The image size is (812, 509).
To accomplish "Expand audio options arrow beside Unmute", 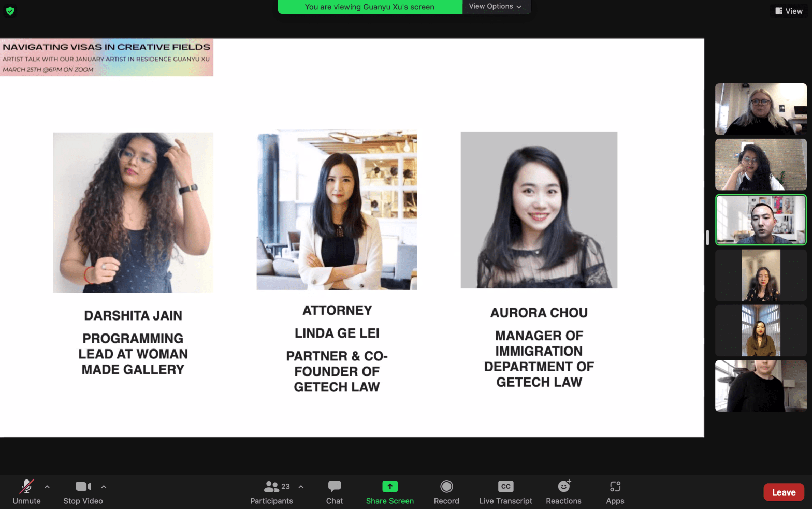I will click(x=47, y=487).
